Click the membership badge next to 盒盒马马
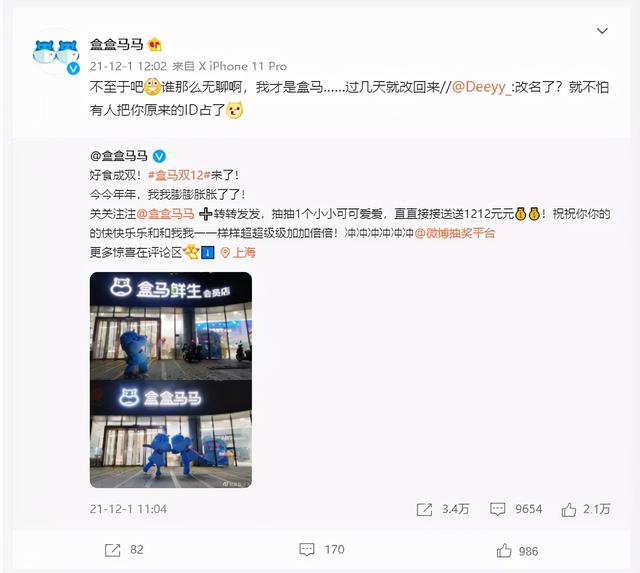This screenshot has width=640, height=573. [x=155, y=44]
